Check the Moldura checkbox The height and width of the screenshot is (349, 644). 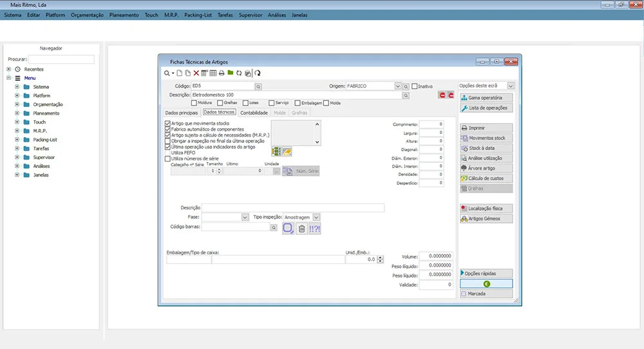coord(194,103)
